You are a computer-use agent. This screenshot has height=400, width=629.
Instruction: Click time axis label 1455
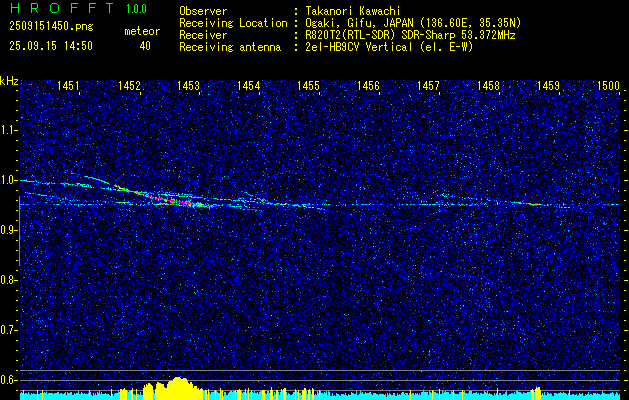[x=308, y=85]
